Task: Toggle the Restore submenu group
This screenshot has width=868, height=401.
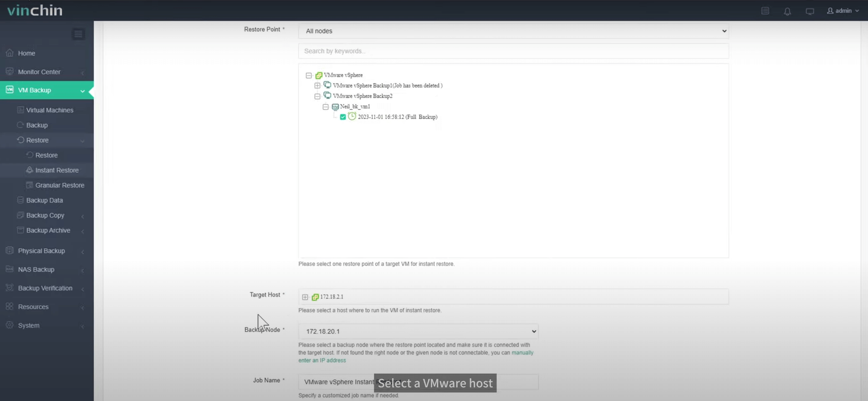Action: 47,140
